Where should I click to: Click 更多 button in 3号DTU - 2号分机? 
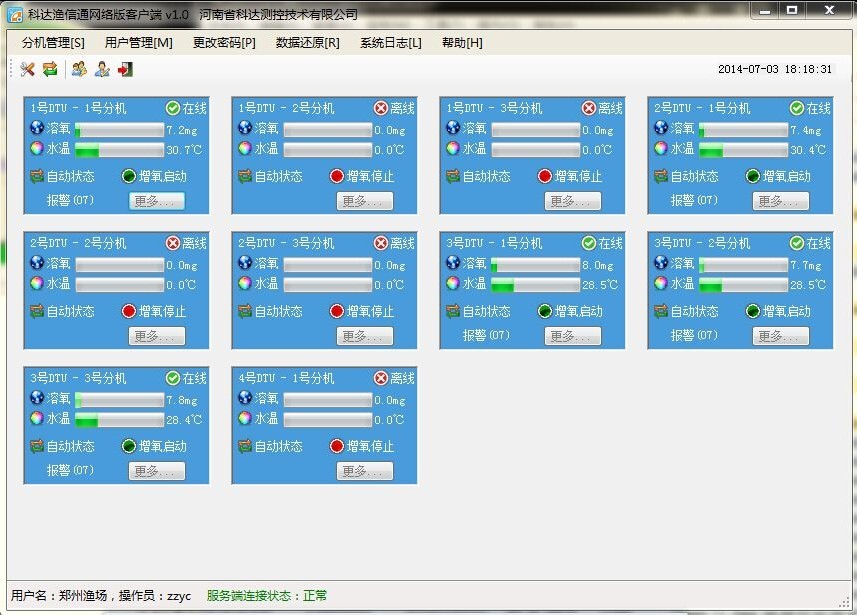coord(780,336)
